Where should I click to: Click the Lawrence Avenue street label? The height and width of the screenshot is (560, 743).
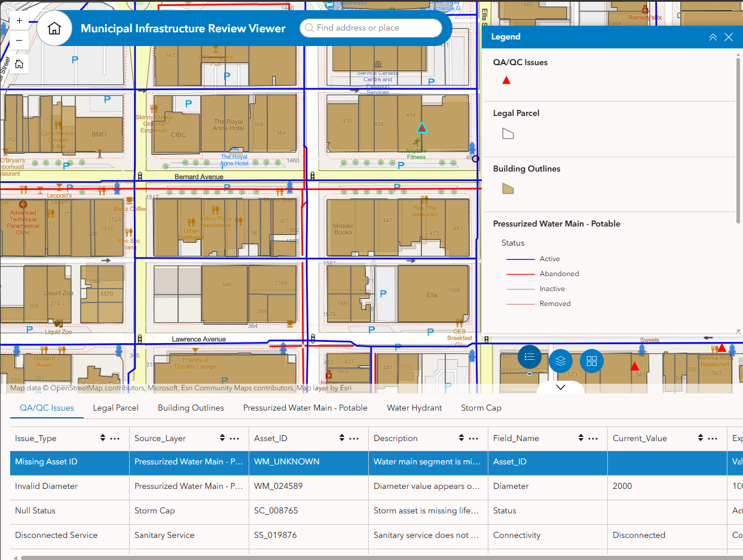point(199,339)
